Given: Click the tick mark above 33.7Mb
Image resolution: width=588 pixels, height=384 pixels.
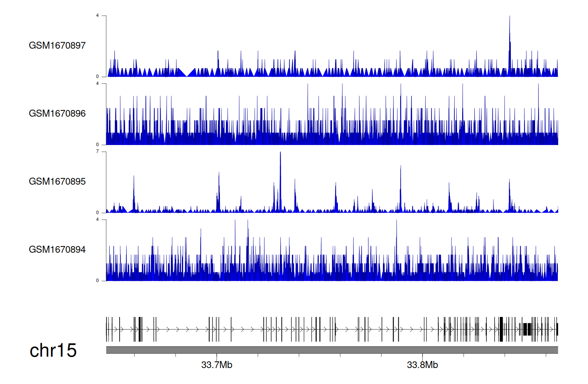Looking at the screenshot, I should [217, 355].
